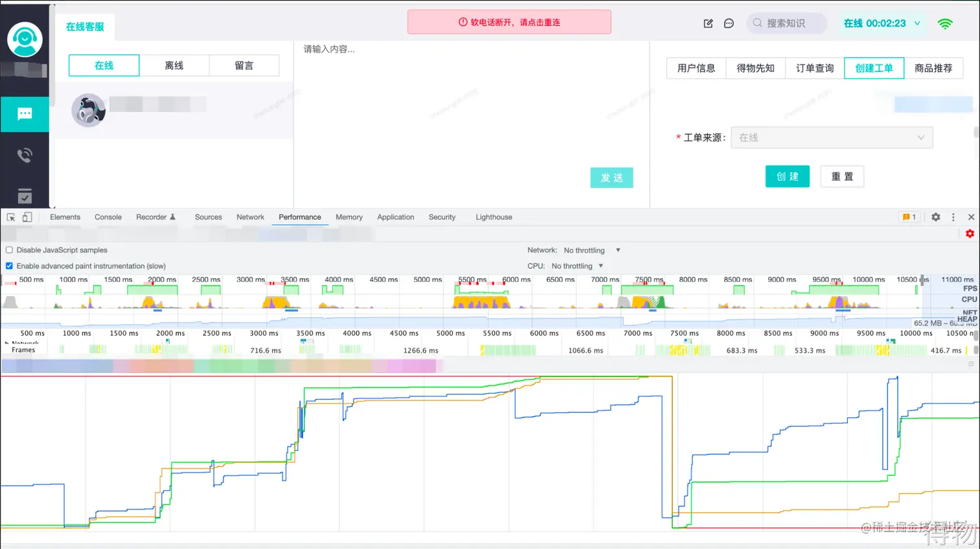980x549 pixels.
Task: Open the DevTools Security tab
Action: (x=442, y=217)
